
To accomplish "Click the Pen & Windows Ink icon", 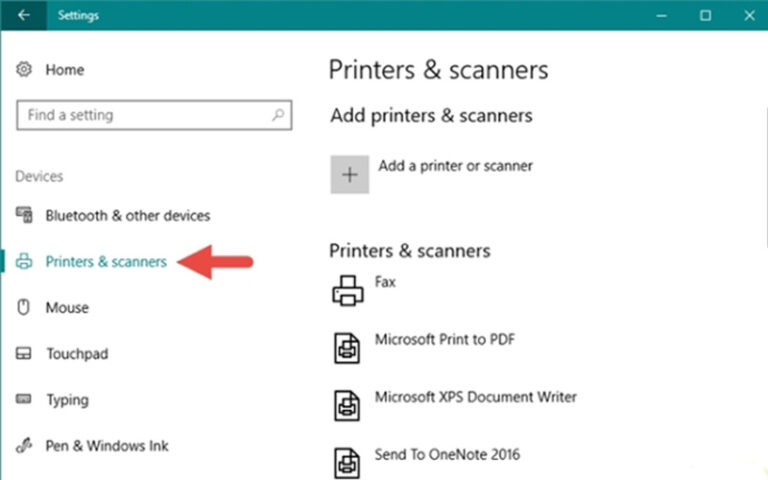I will pyautogui.click(x=24, y=445).
